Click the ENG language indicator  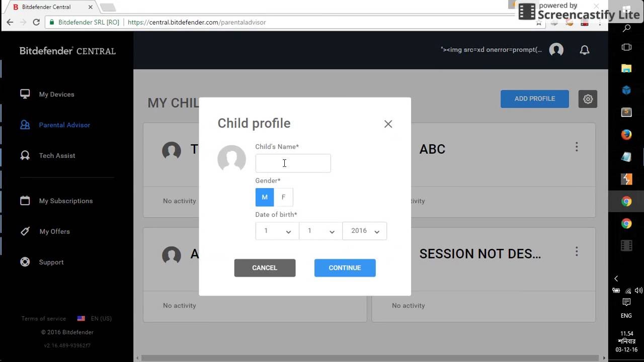tap(626, 316)
